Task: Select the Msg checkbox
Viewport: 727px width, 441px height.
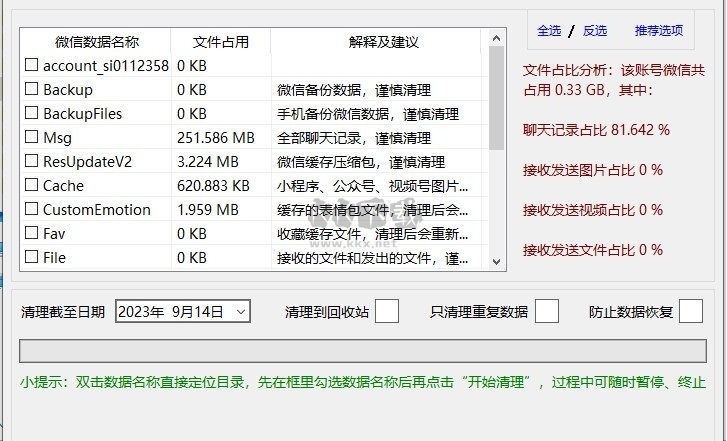Action: (x=31, y=137)
